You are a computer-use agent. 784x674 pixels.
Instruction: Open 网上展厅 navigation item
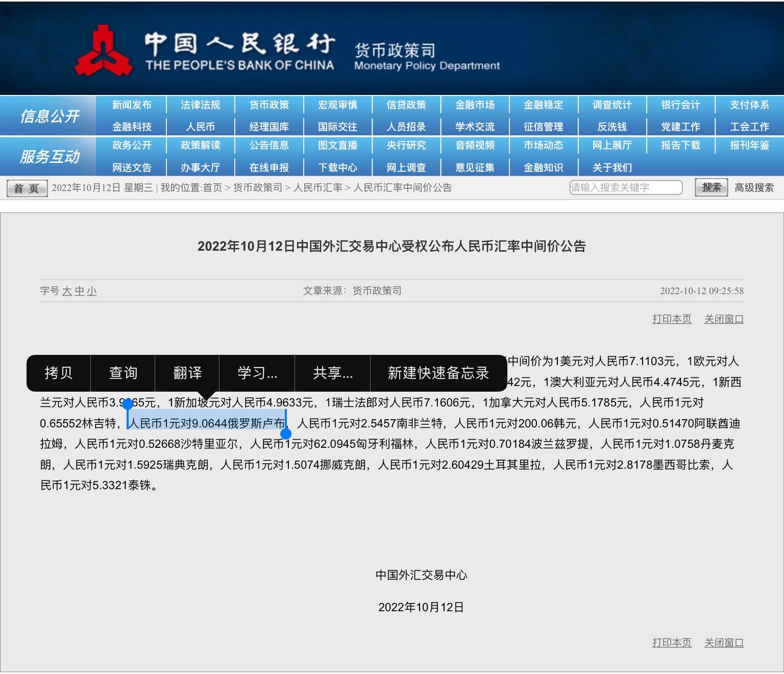[612, 145]
